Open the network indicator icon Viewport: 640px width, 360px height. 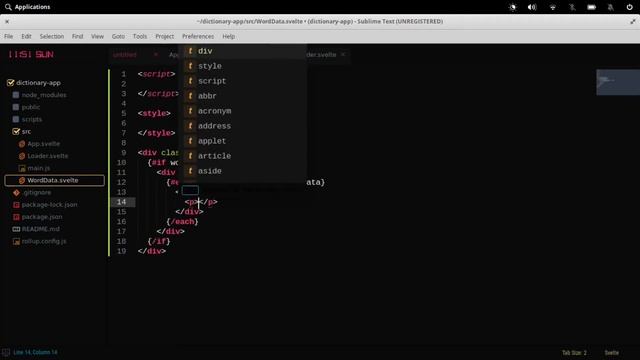click(553, 7)
